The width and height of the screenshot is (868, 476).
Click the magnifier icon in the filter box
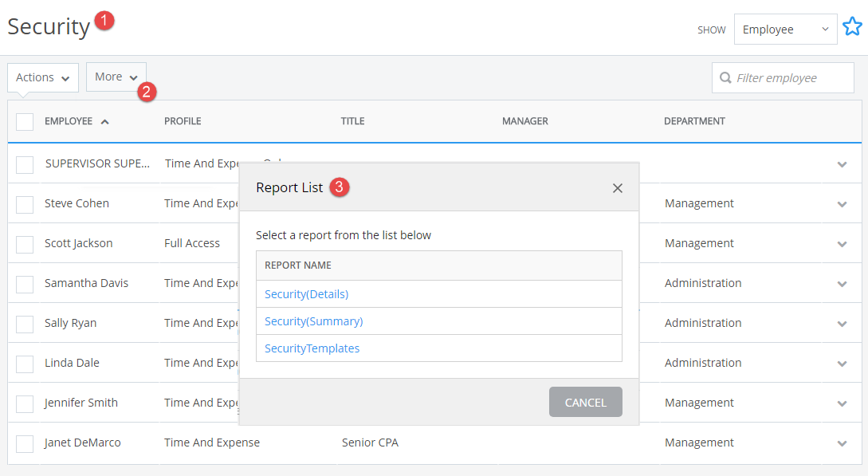click(x=726, y=77)
